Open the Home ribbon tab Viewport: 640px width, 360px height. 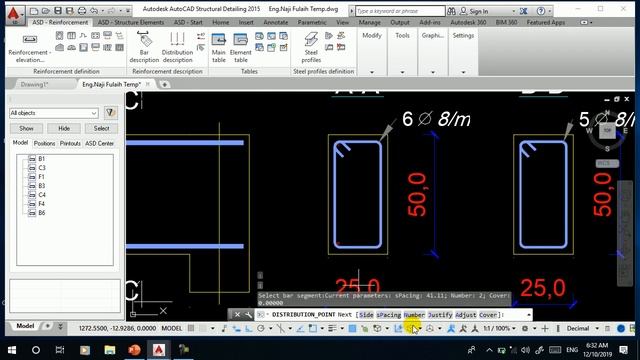[220, 22]
